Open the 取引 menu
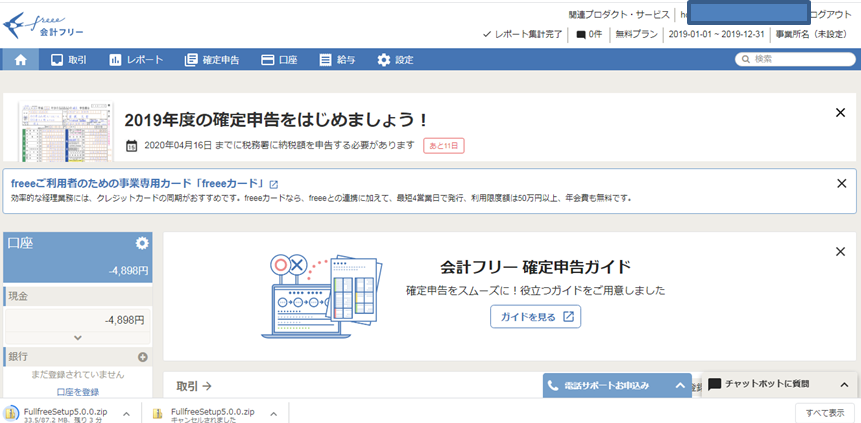The height and width of the screenshot is (423, 861). pos(67,60)
